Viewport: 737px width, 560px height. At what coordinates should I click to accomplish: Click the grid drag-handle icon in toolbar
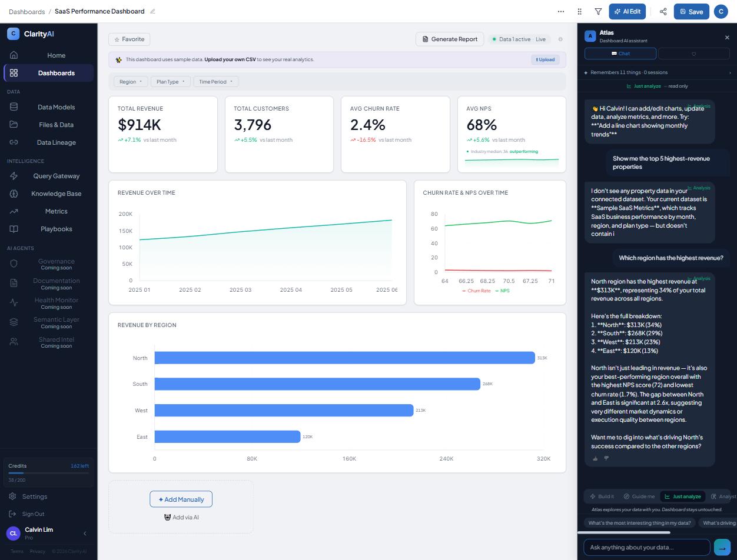pyautogui.click(x=580, y=11)
